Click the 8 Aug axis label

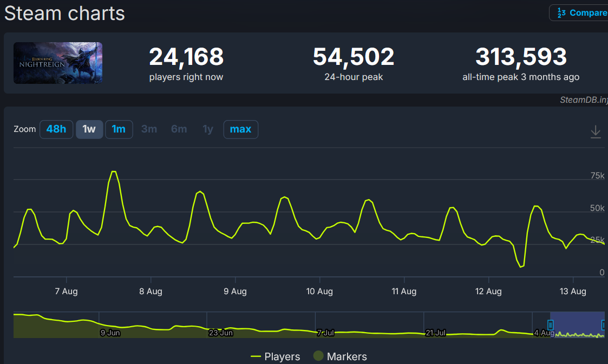151,291
